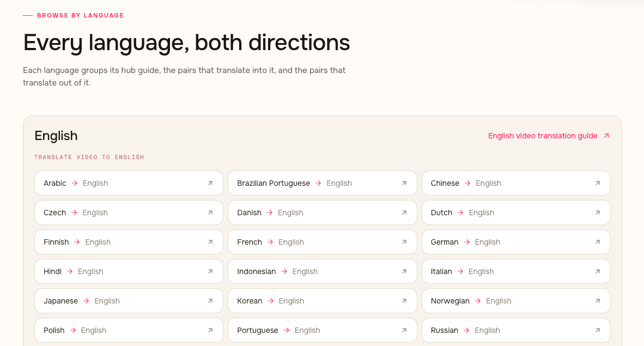Click the BROWSE BY LANGUAGE label
The height and width of the screenshot is (346, 644).
pyautogui.click(x=81, y=15)
